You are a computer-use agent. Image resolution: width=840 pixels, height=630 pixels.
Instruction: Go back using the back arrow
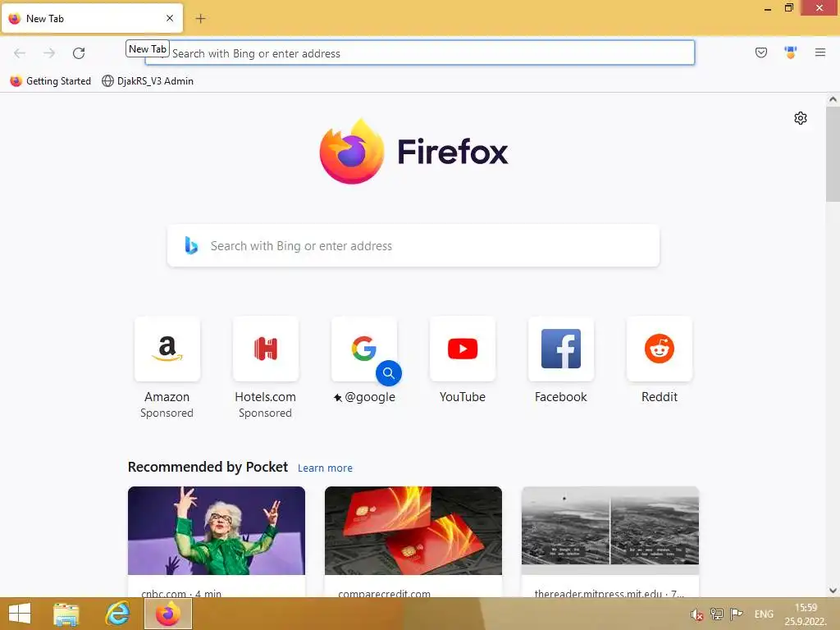click(20, 53)
